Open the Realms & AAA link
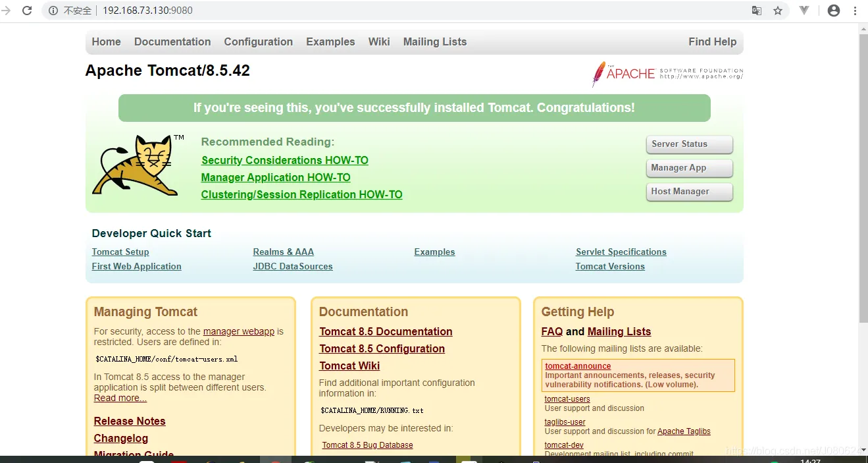 [283, 252]
